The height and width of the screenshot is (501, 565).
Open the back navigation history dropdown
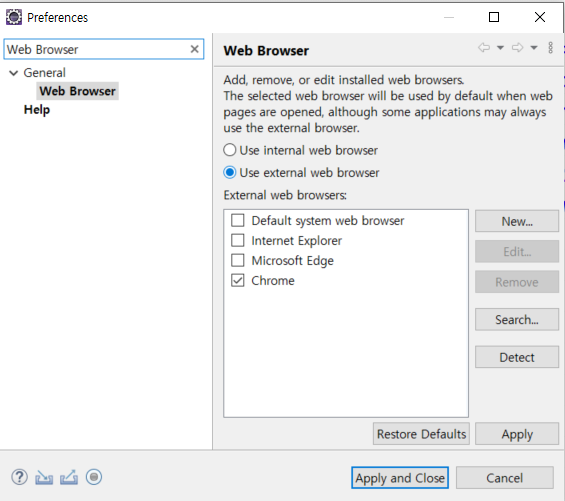tap(500, 48)
